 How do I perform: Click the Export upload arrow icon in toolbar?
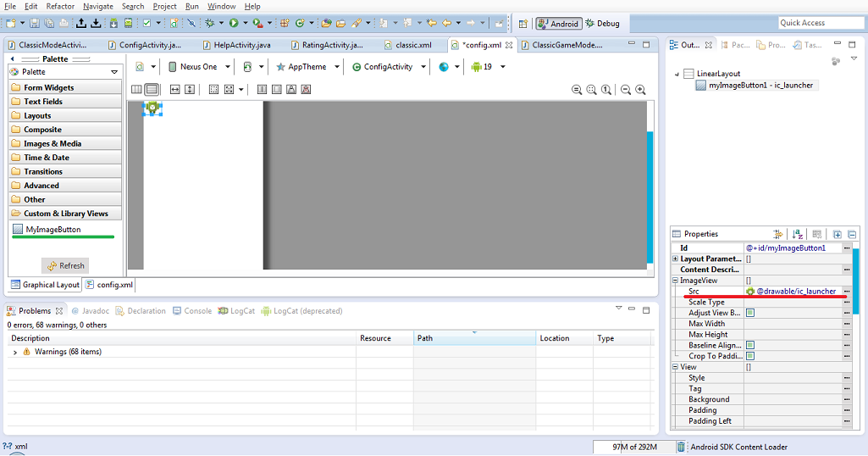(81, 23)
